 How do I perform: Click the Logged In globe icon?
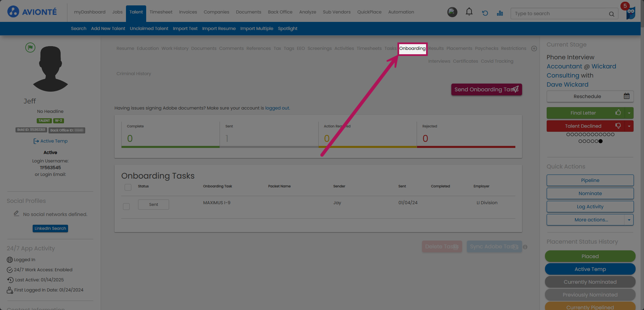pos(10,260)
